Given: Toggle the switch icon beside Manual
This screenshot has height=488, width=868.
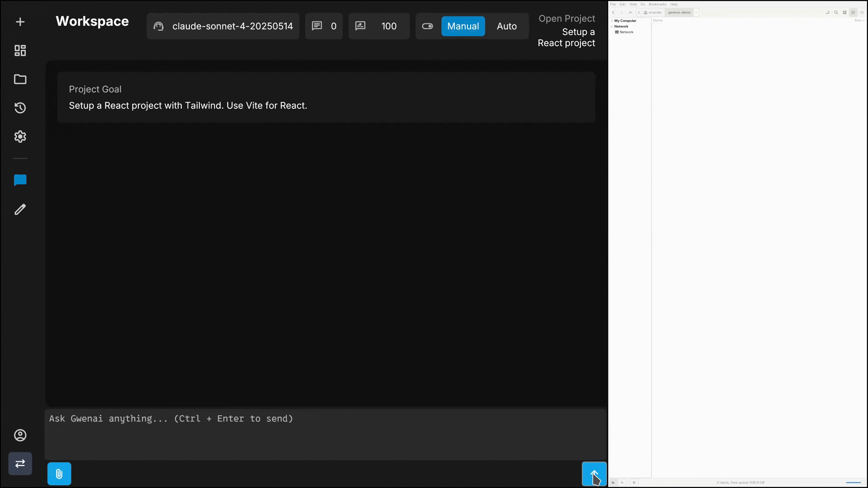Looking at the screenshot, I should click(427, 26).
